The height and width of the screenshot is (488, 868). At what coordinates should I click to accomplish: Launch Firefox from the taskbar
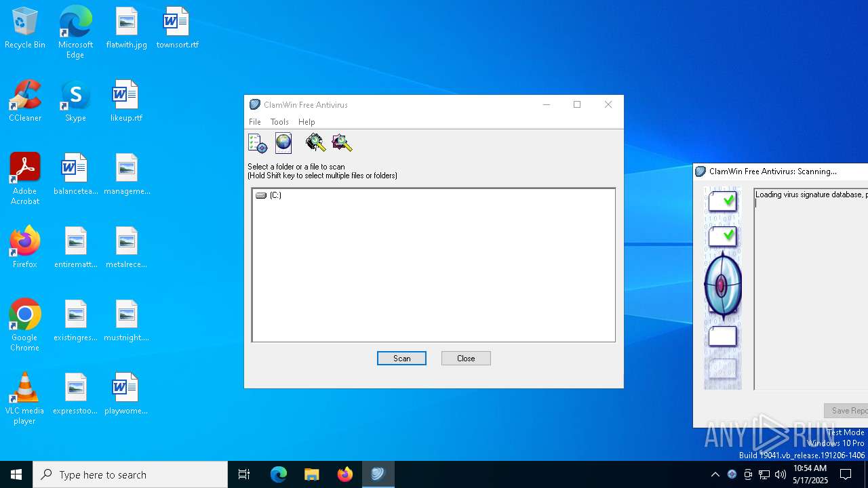tap(344, 474)
